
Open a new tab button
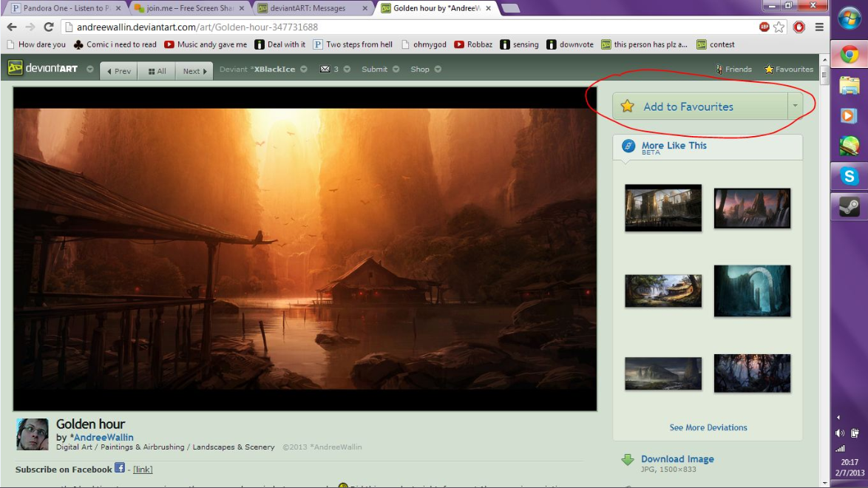tap(510, 8)
